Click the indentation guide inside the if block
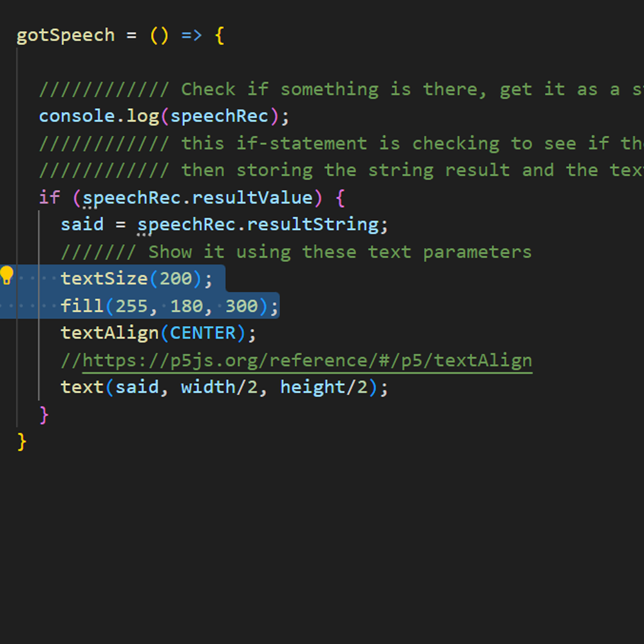Viewport: 644px width, 644px height. 39,361
